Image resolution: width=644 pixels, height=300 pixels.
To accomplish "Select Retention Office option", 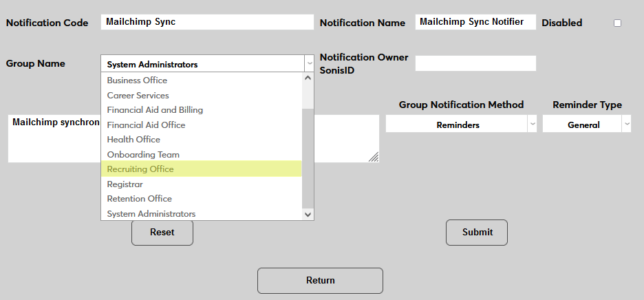I will pos(201,198).
